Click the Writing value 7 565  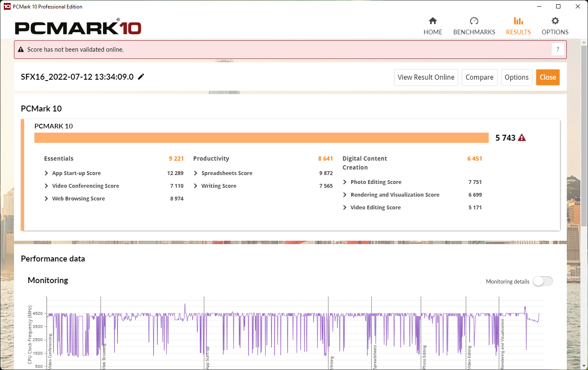point(326,186)
